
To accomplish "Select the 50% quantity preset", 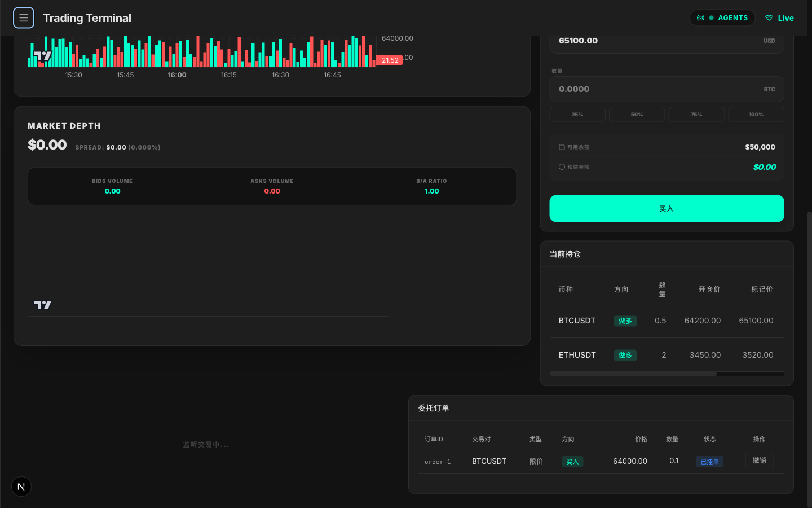I will pyautogui.click(x=637, y=115).
